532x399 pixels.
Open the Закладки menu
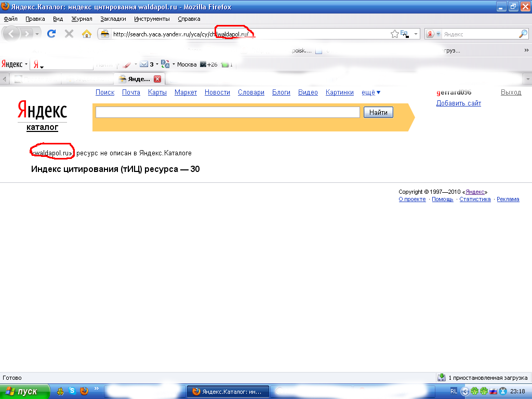tap(113, 19)
